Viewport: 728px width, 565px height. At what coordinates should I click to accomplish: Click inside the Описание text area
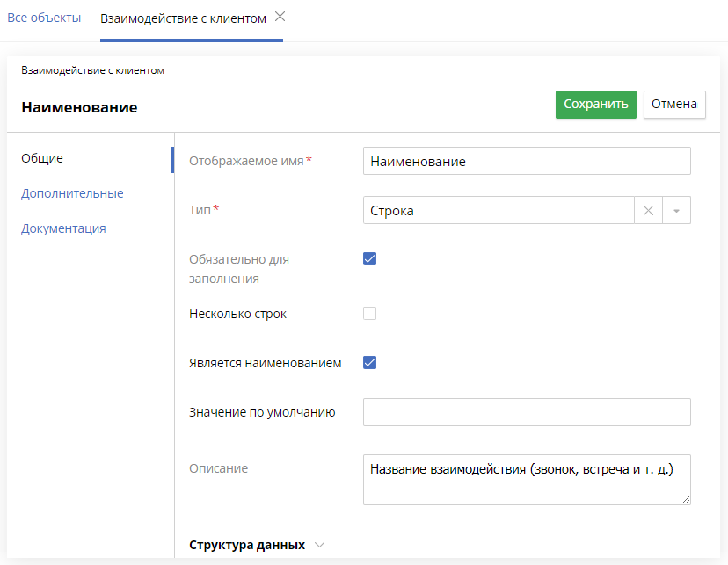(526, 479)
